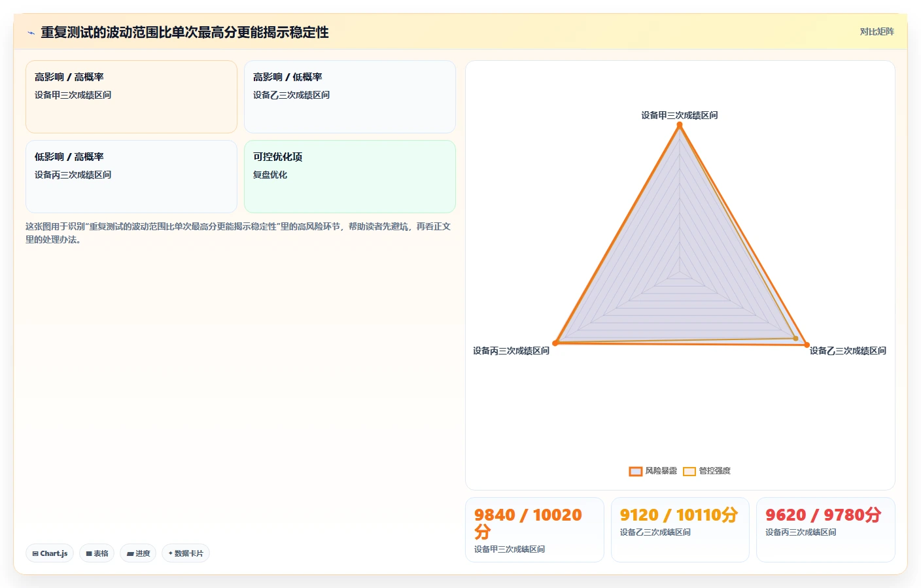The height and width of the screenshot is (588, 921).
Task: Click the 对比矩阵 label in the header
Action: coord(877,31)
